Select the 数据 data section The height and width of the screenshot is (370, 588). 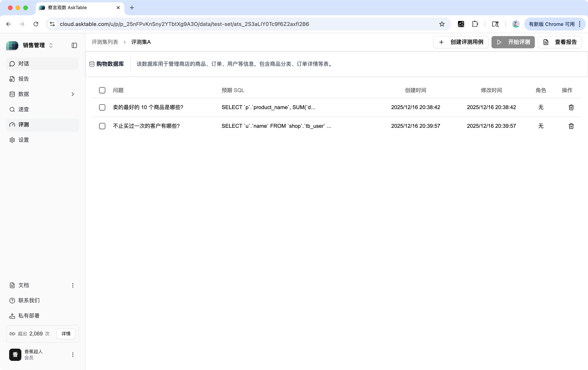(23, 94)
